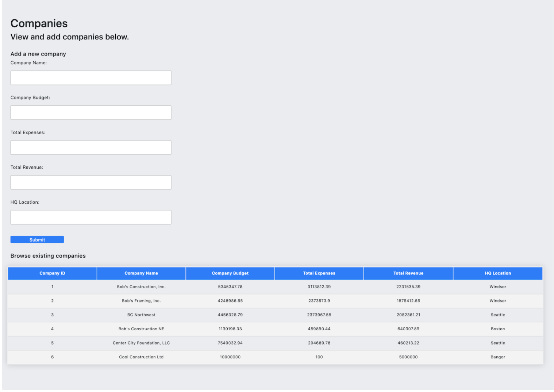
Task: Click the Total Expenses input field
Action: 91,147
